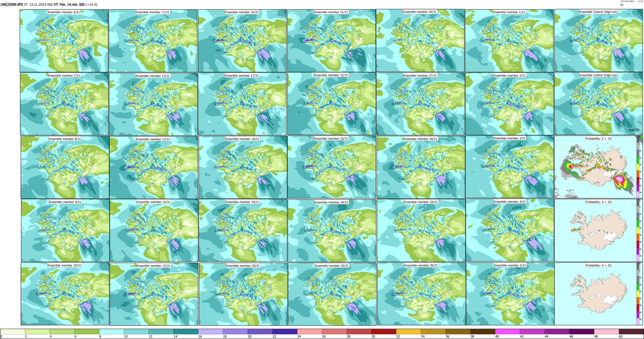
Task: Open the Ensemble member 18/31 panel
Action: point(243,167)
